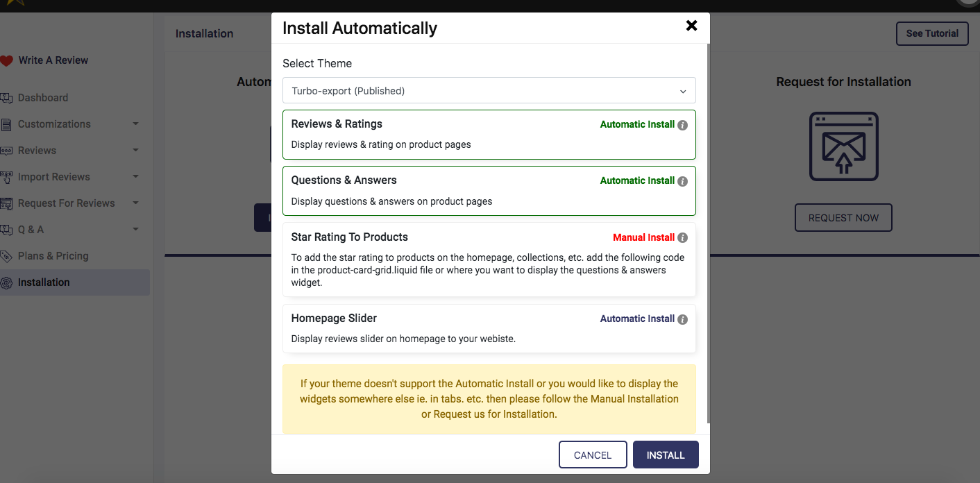Expand the Import Reviews submenu arrow

135,177
